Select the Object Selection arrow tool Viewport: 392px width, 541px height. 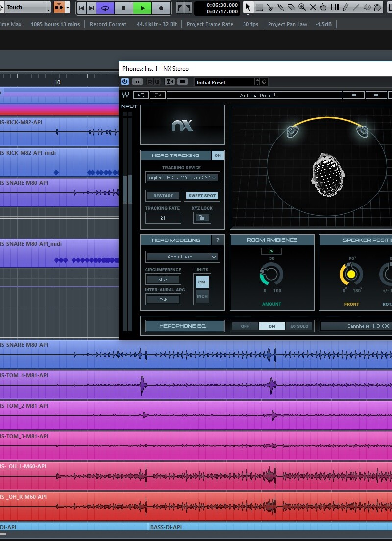coord(248,8)
